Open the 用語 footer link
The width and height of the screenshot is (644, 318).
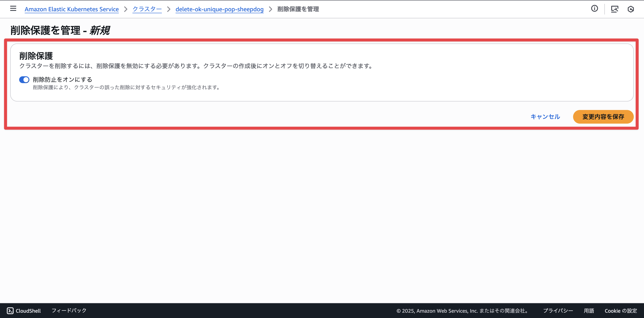point(589,311)
